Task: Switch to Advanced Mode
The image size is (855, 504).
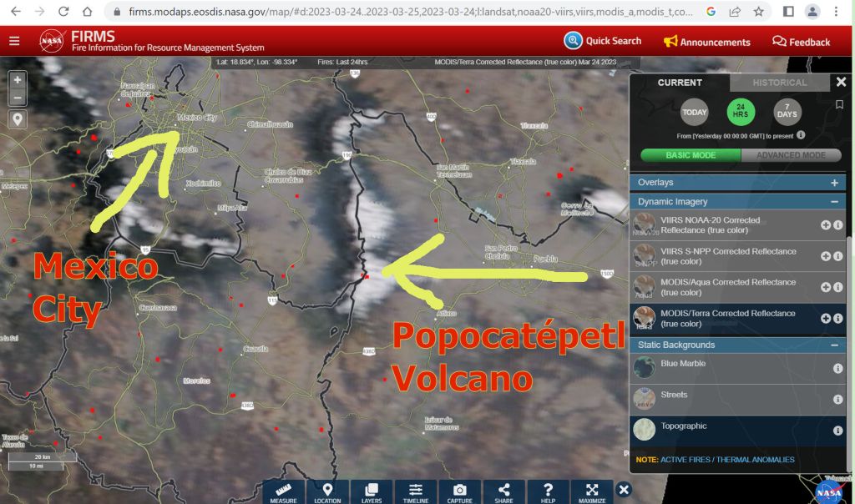Action: point(792,155)
